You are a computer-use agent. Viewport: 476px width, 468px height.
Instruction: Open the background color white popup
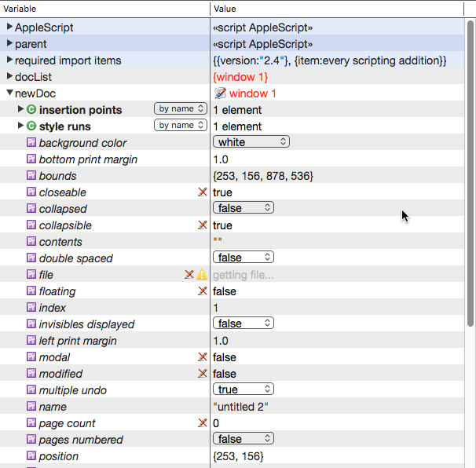click(x=251, y=142)
